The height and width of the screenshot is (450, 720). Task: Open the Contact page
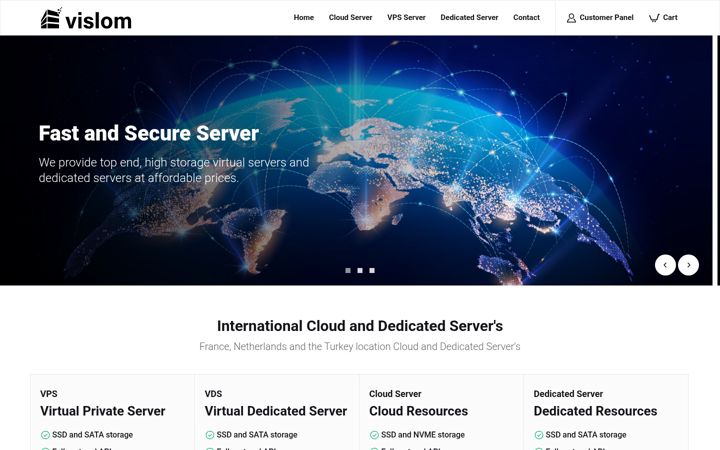526,17
